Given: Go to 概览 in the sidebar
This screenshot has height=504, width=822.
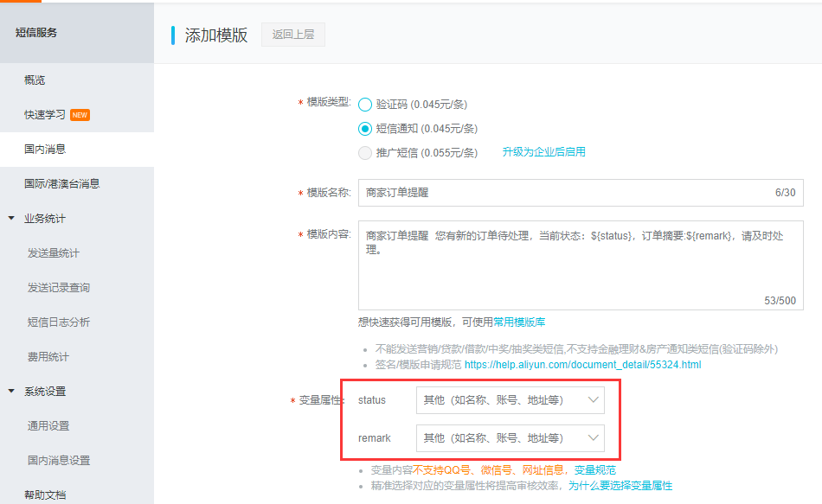Looking at the screenshot, I should point(35,80).
